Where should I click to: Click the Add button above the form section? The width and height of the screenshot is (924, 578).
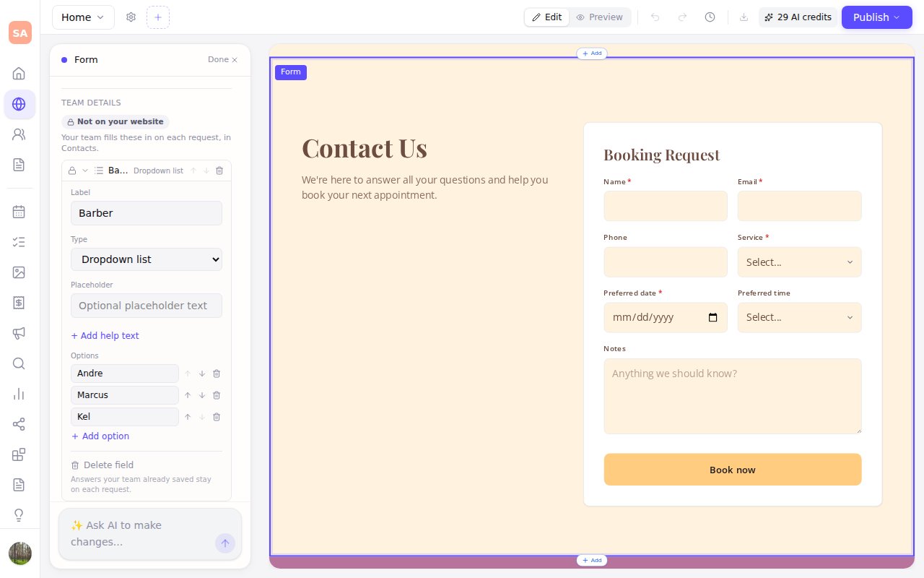click(x=592, y=53)
